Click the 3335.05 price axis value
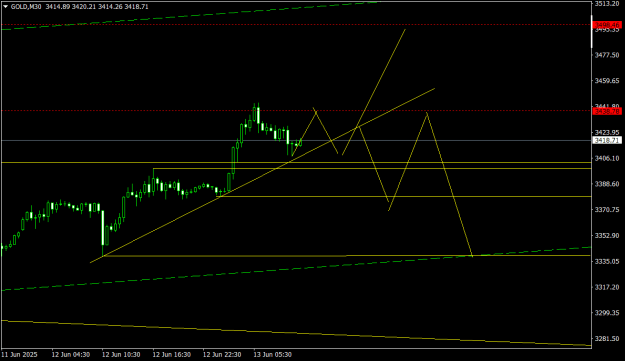The height and width of the screenshot is (361, 625). pyautogui.click(x=607, y=261)
